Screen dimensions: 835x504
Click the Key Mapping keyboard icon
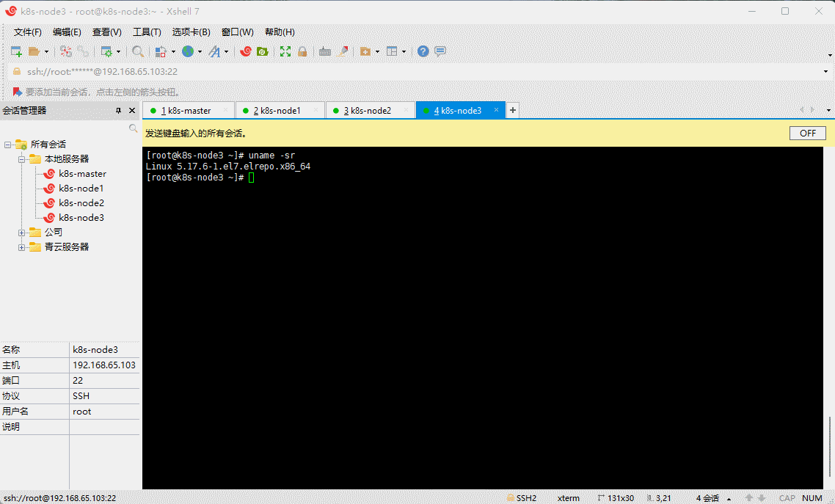pos(325,51)
